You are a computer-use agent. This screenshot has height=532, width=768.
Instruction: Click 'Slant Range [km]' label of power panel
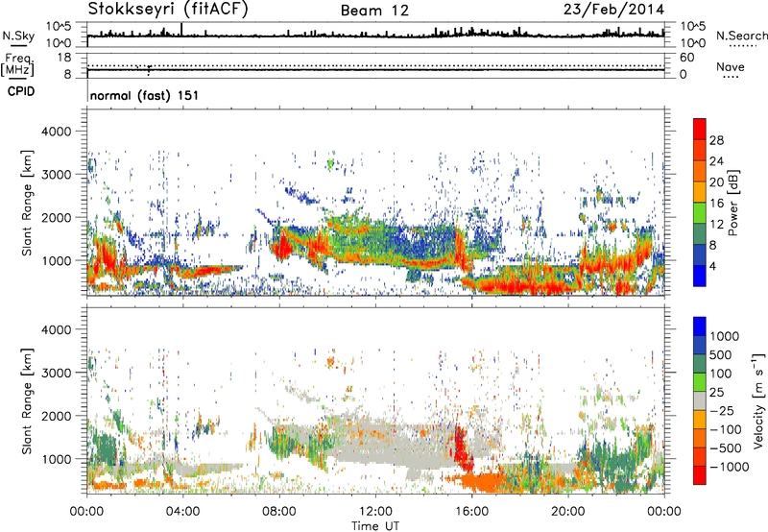pyautogui.click(x=27, y=203)
